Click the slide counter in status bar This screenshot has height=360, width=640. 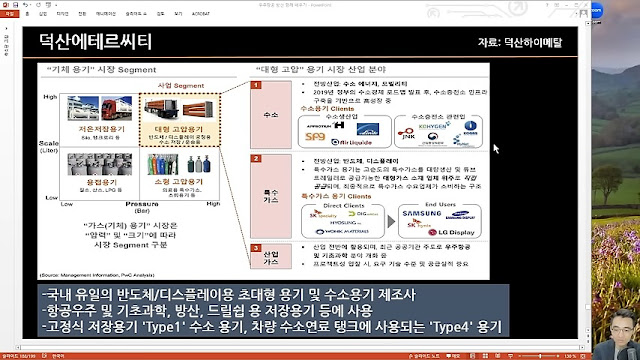19,356
